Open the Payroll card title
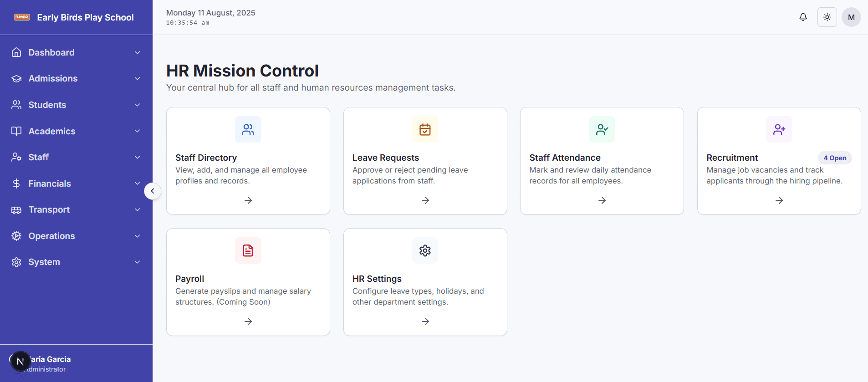Screen dimensions: 868x382 (x=189, y=279)
